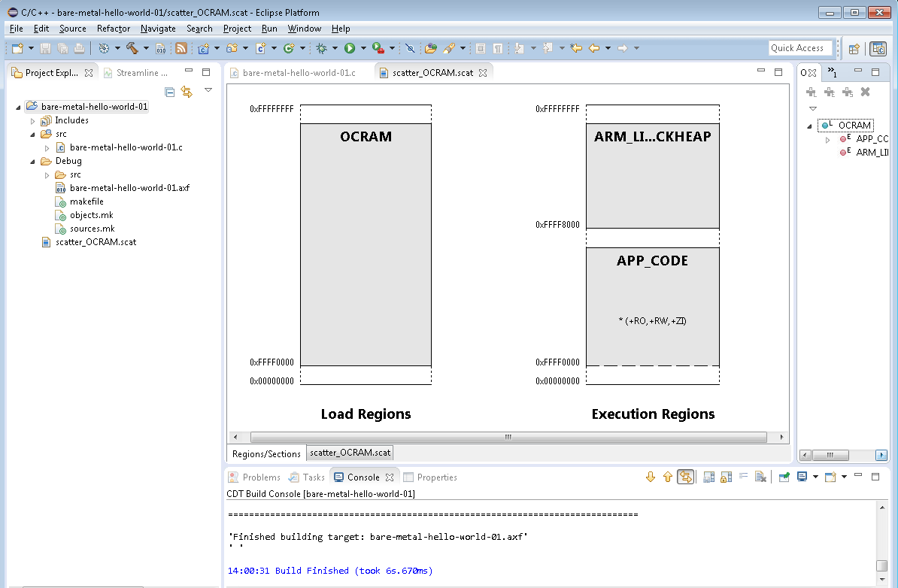This screenshot has width=898, height=588.
Task: Click the Debug bug icon
Action: 321,48
